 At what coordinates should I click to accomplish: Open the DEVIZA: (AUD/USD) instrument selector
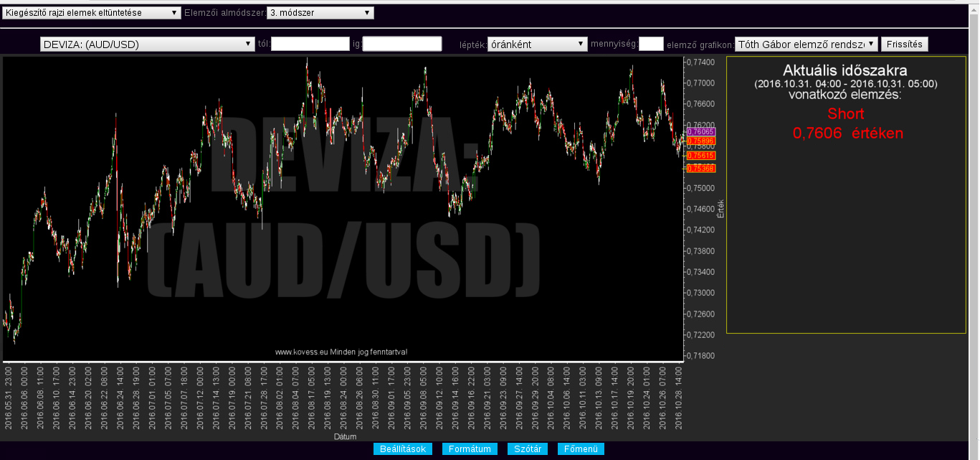coord(148,44)
